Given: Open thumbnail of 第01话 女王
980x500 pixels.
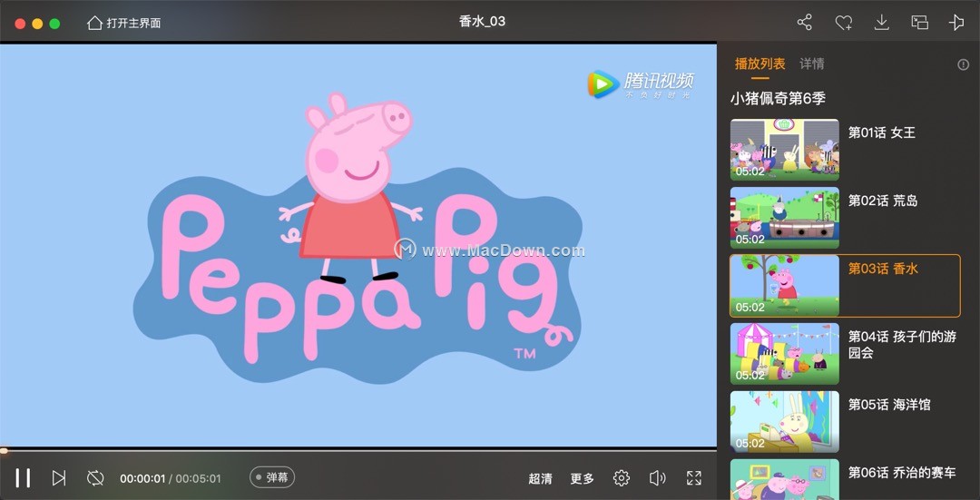Looking at the screenshot, I should click(x=784, y=150).
